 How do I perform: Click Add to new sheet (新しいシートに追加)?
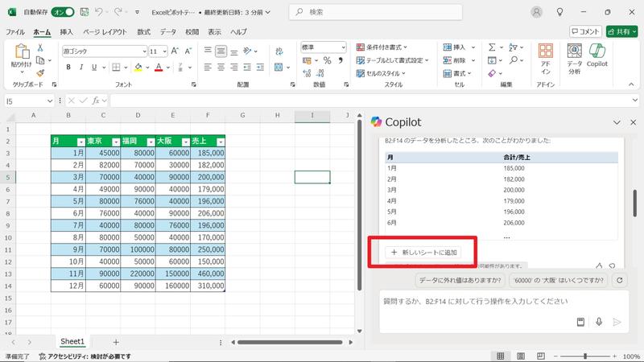(x=423, y=252)
